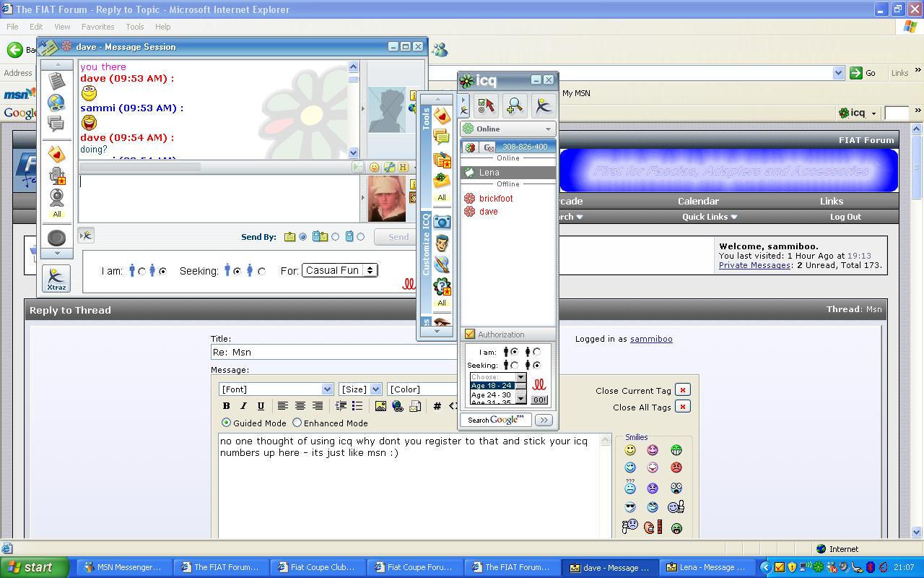The image size is (924, 578).
Task: Apply underline formatting in forum editor
Action: (x=261, y=406)
